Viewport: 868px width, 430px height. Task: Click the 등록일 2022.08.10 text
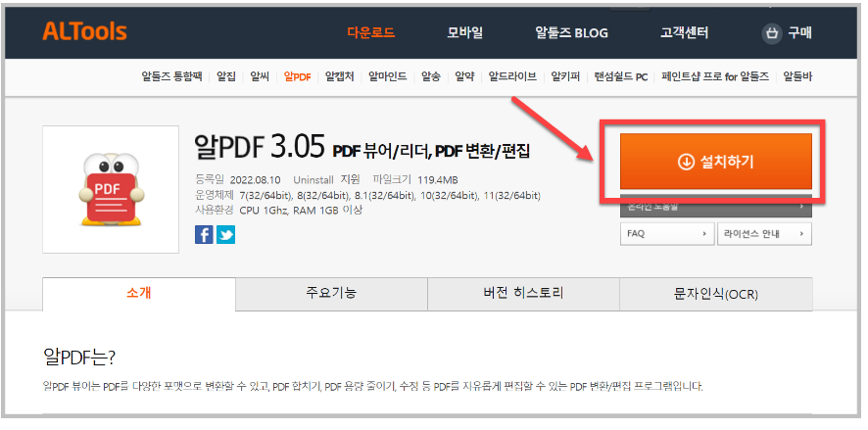[x=237, y=180]
